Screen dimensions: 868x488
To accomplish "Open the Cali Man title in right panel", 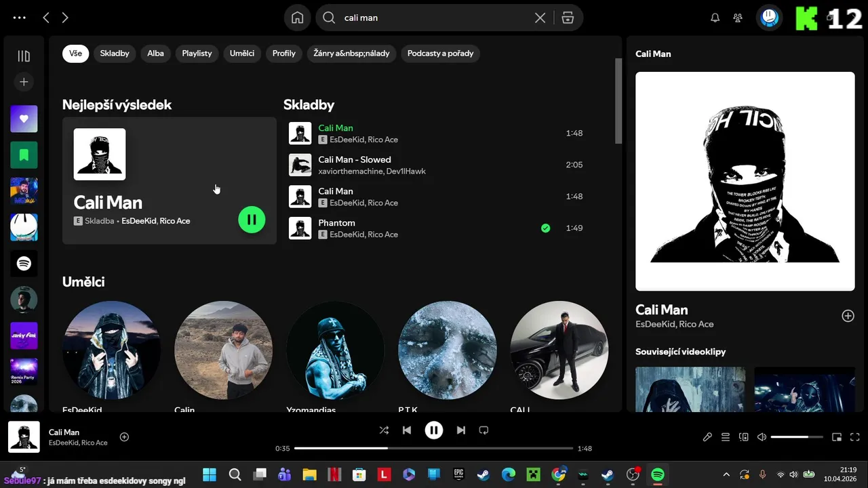I will 662,310.
